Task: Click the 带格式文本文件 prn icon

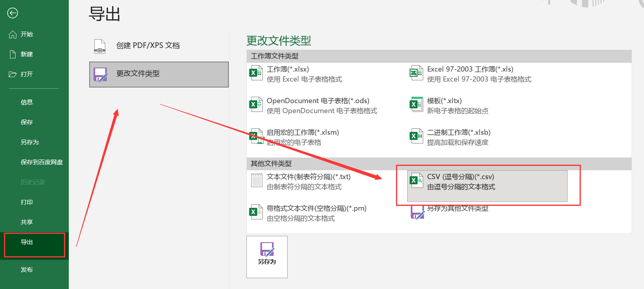Action: coord(256,212)
